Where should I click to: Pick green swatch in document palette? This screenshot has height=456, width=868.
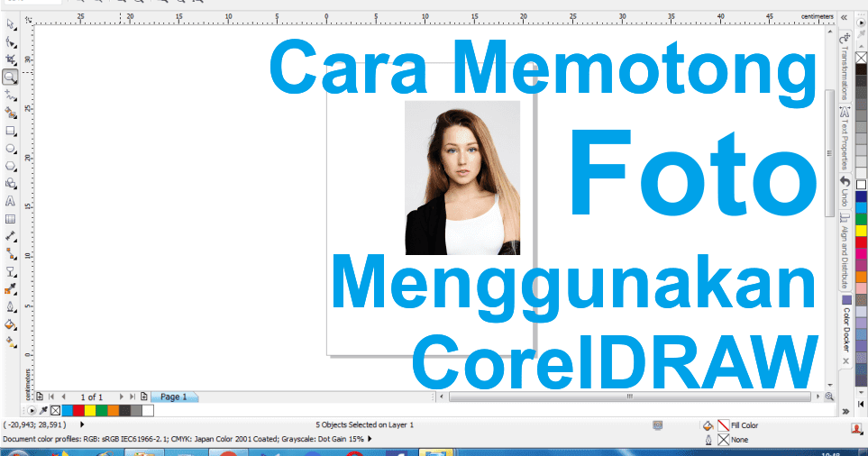(x=102, y=411)
